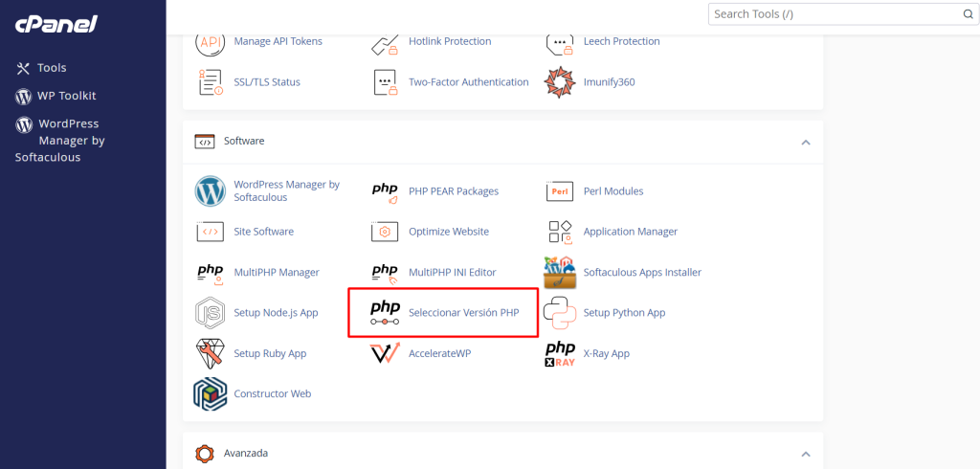Click the search magnifier icon

pyautogui.click(x=968, y=13)
